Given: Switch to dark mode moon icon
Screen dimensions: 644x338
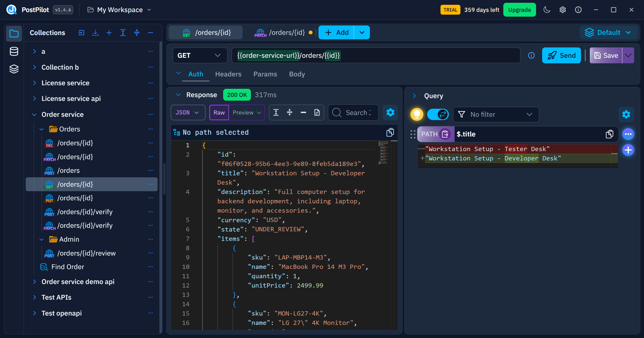Looking at the screenshot, I should pos(547,10).
